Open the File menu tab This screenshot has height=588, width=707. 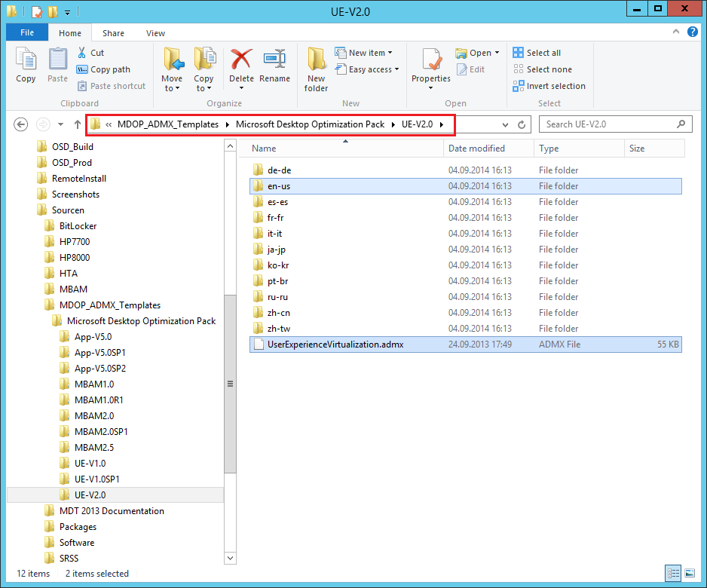click(x=27, y=32)
